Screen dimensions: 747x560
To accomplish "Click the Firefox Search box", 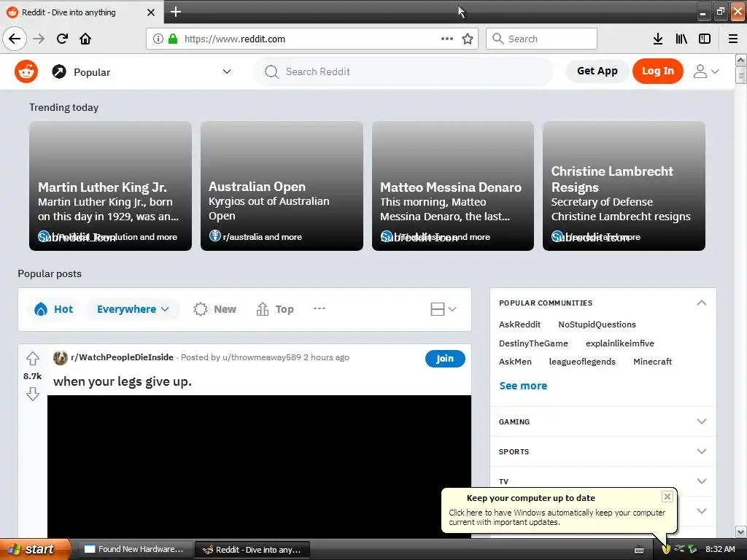I will pos(541,39).
